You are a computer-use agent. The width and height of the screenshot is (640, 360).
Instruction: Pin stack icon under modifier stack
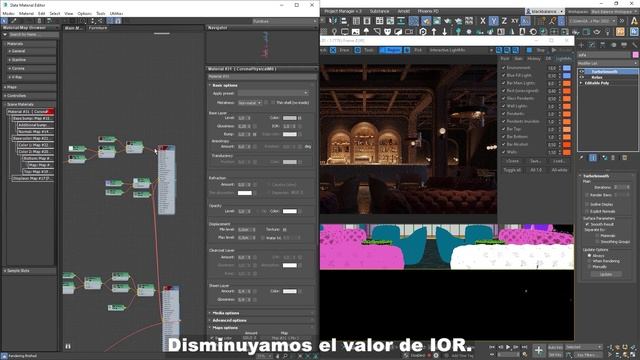pyautogui.click(x=582, y=158)
